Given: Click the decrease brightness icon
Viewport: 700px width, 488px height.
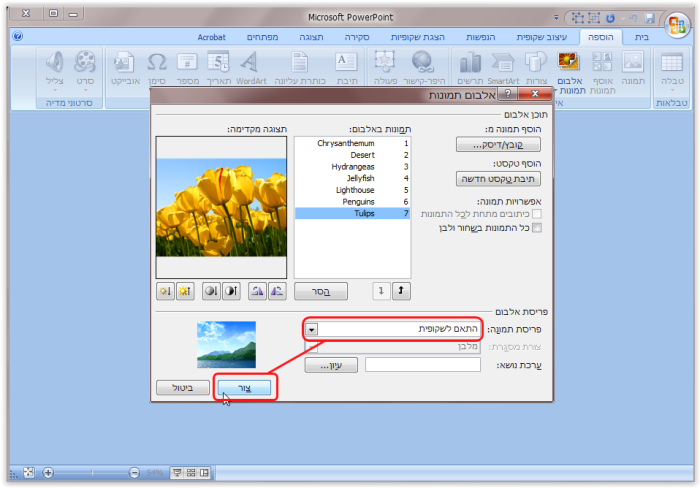Looking at the screenshot, I should (166, 291).
